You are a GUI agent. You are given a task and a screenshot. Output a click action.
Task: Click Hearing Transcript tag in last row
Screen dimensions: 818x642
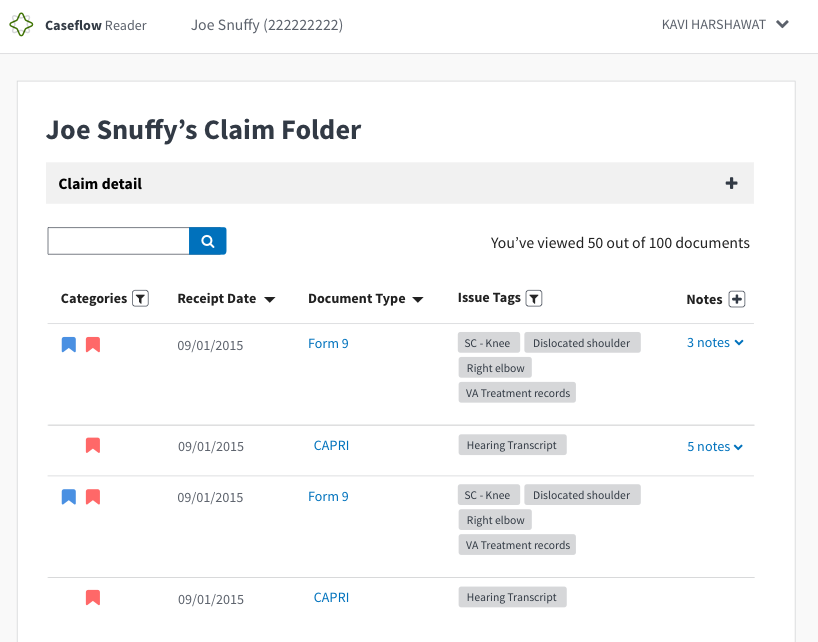[x=512, y=597]
